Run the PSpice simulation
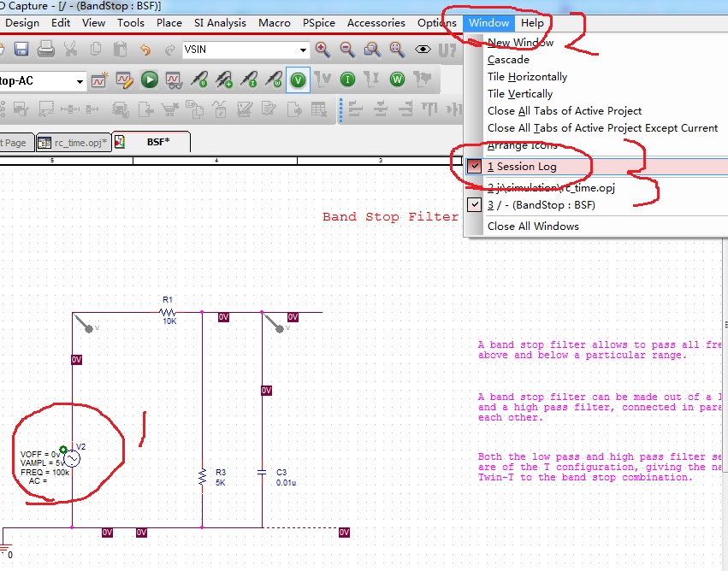The width and height of the screenshot is (728, 571). [149, 79]
